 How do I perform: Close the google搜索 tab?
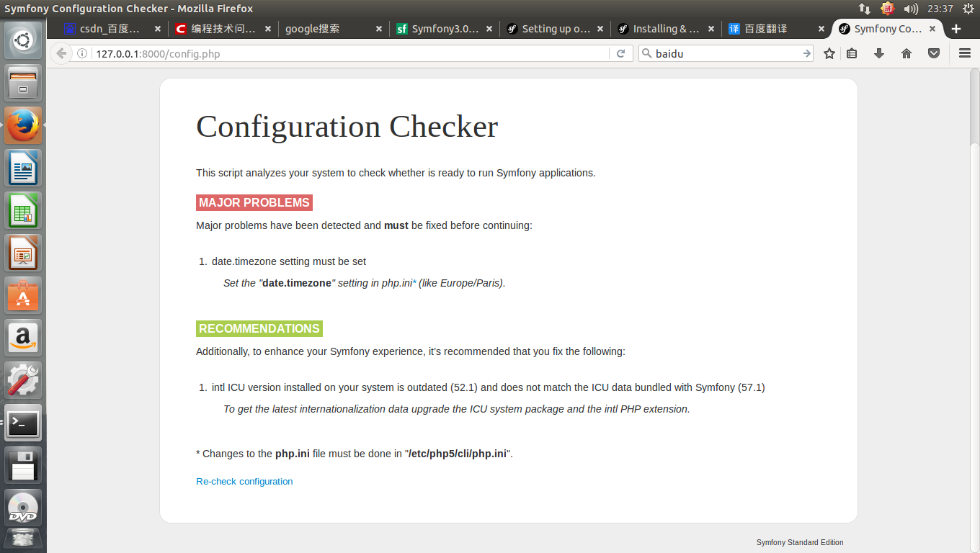pyautogui.click(x=379, y=29)
